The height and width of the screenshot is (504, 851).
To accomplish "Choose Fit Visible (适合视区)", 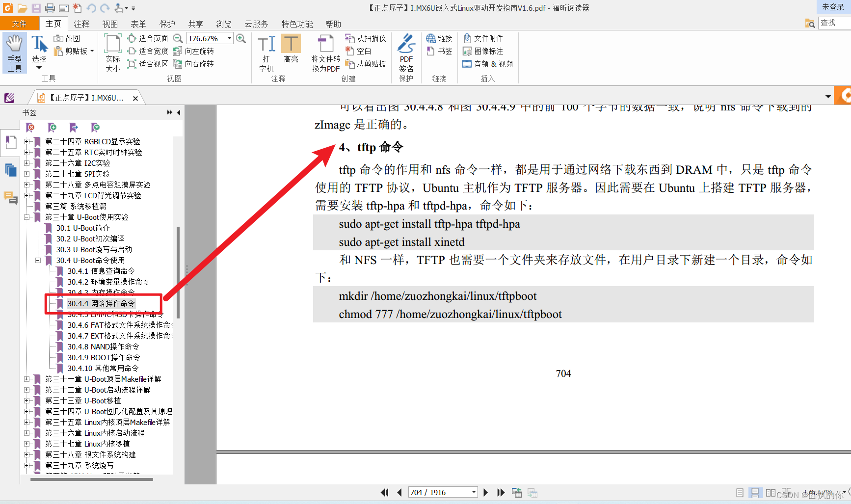I will (x=147, y=64).
